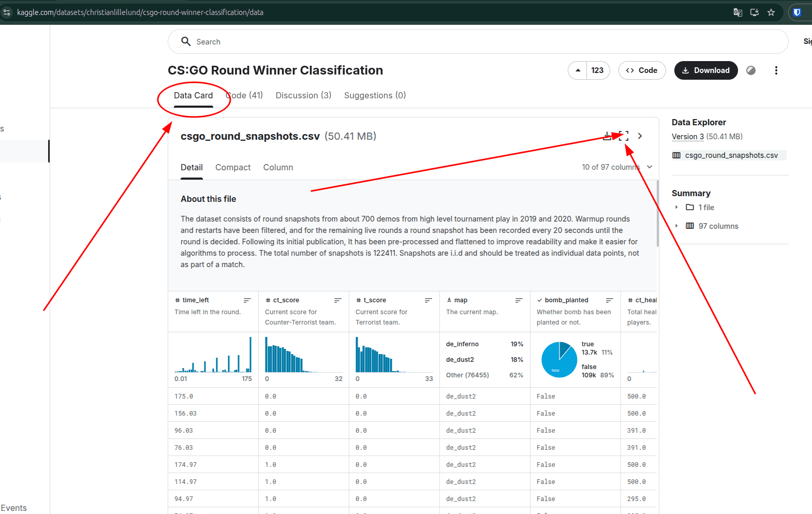Switch to Column view tab
Screen dimensions: 812x514
pos(278,167)
